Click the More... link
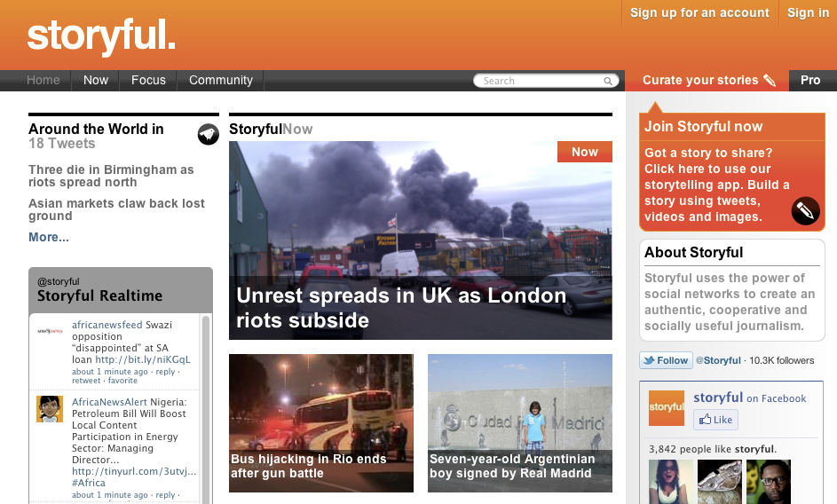 coord(49,237)
